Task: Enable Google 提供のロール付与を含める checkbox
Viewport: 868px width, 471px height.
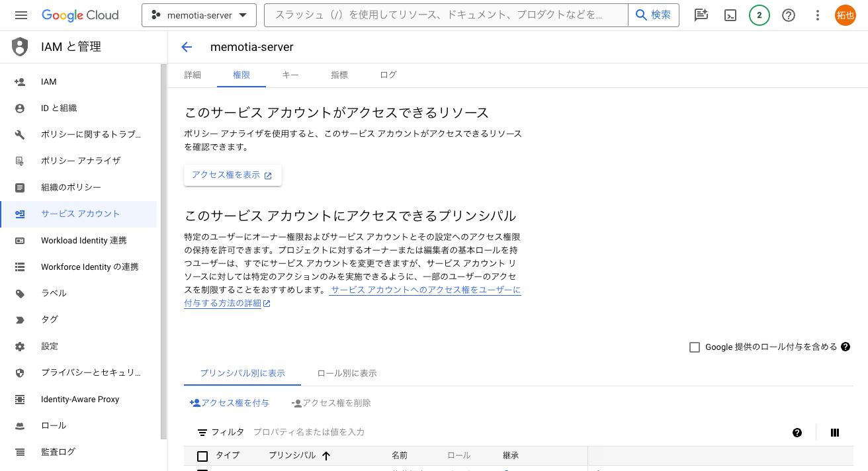Action: 695,347
